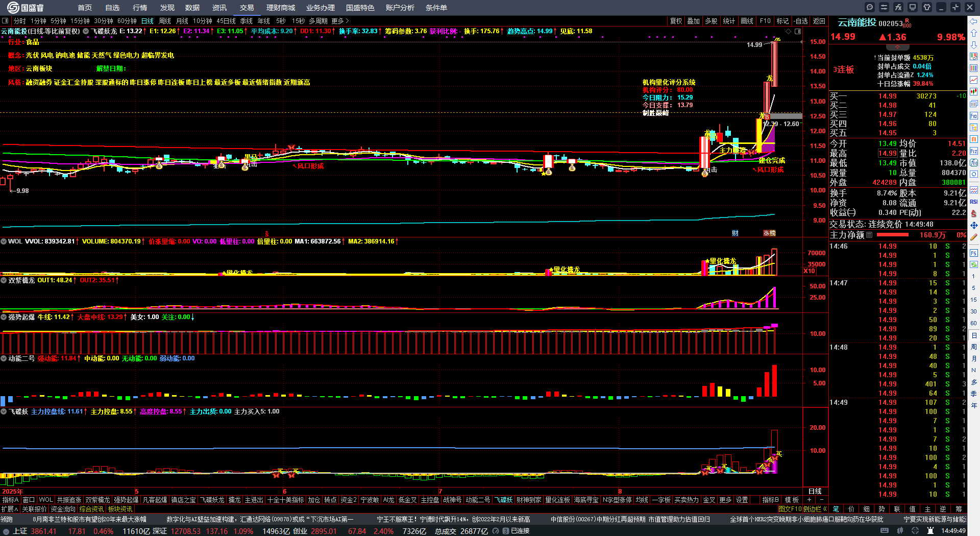
Task: Open the 行情 menu
Action: point(140,8)
